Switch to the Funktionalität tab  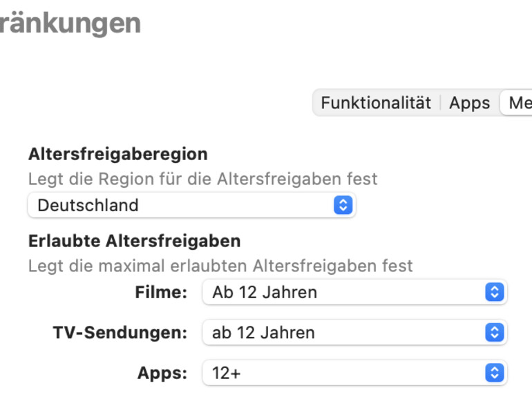click(x=376, y=103)
